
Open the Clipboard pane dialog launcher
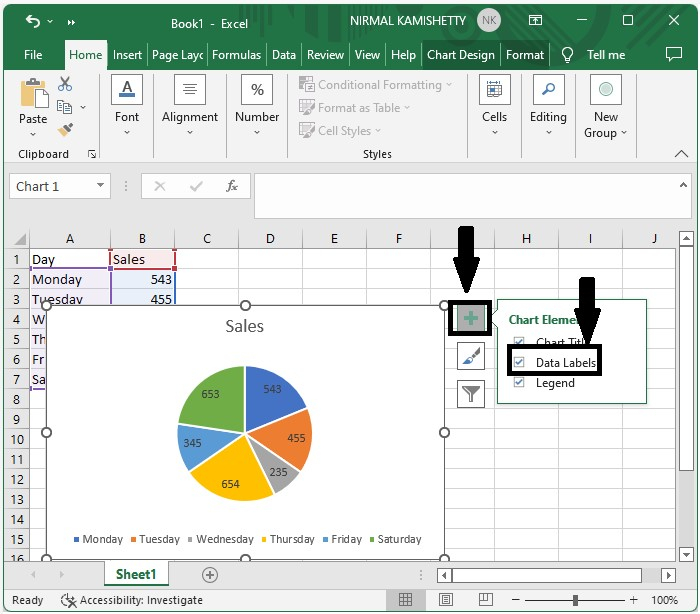[x=92, y=154]
